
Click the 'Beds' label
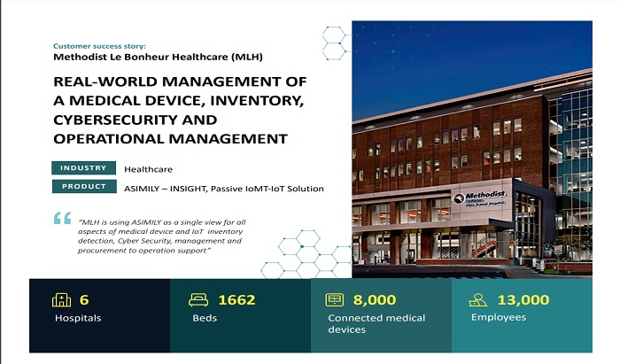205,318
